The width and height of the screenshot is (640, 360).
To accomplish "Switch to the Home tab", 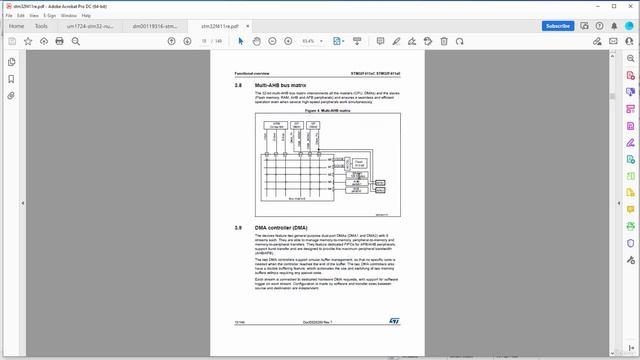I will (16, 26).
